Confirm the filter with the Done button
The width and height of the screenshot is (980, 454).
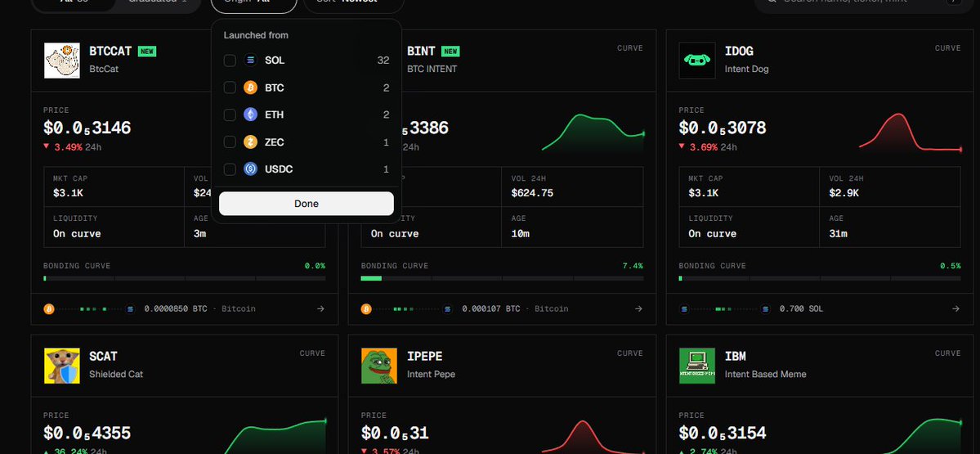click(307, 204)
